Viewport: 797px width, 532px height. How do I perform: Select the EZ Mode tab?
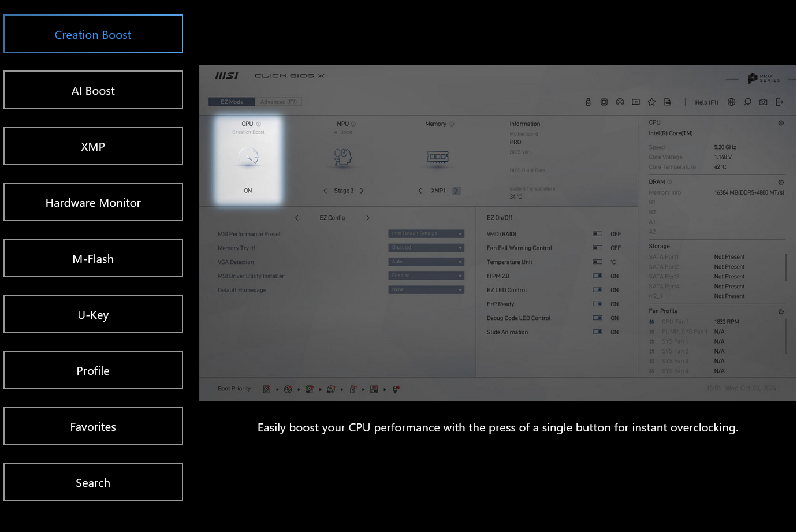click(x=232, y=102)
